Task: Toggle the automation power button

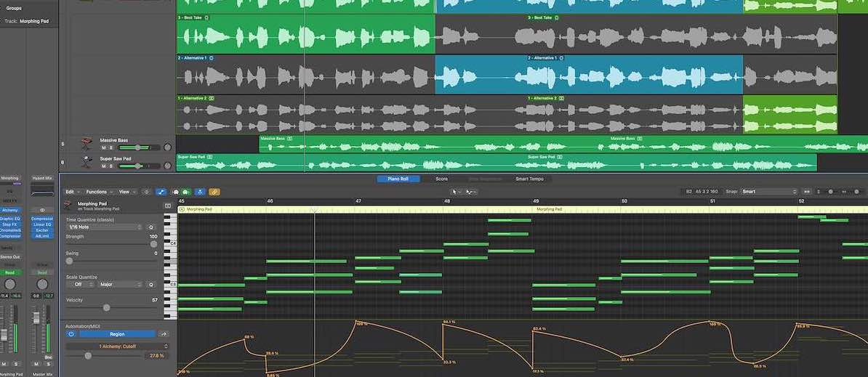Action: pyautogui.click(x=71, y=334)
